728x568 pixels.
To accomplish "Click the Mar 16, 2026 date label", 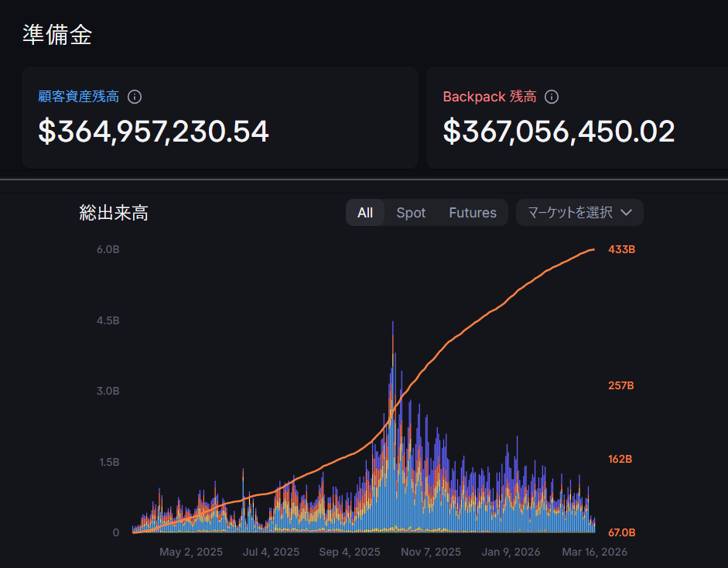I will (593, 552).
